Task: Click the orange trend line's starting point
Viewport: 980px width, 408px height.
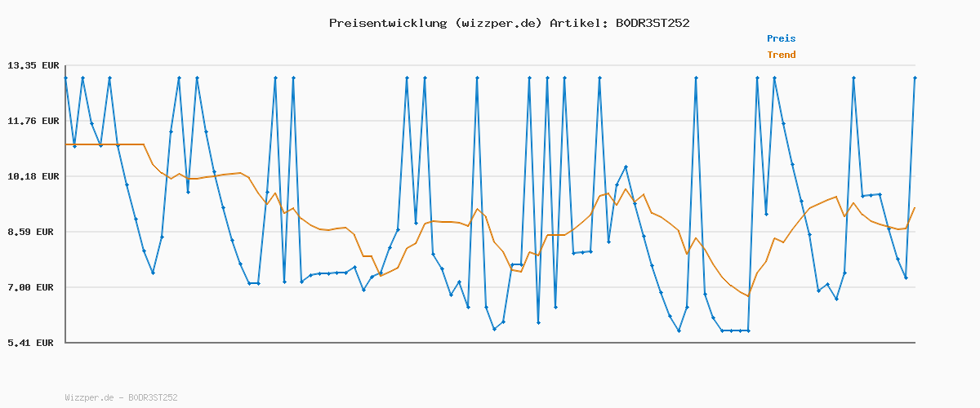Action: click(x=65, y=144)
